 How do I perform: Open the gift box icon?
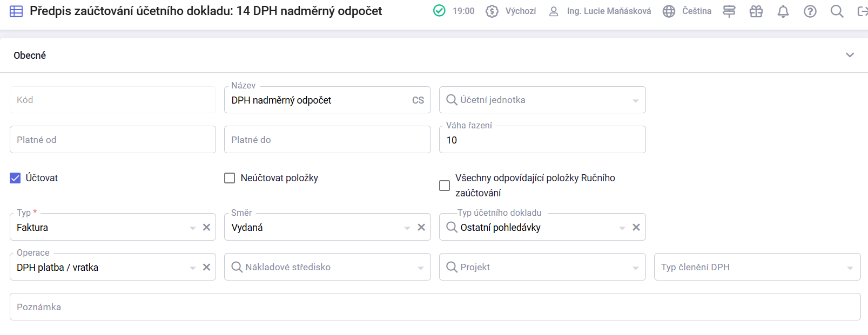(756, 11)
